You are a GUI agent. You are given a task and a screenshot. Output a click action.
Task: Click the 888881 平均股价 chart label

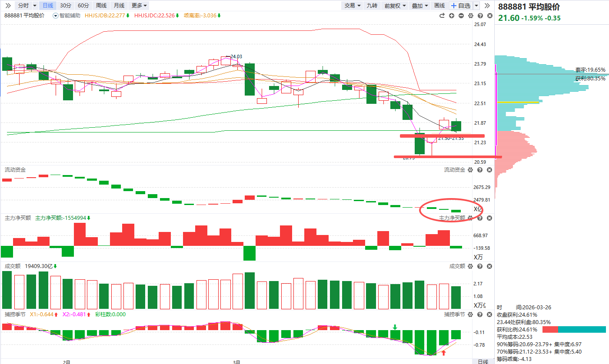click(x=24, y=16)
